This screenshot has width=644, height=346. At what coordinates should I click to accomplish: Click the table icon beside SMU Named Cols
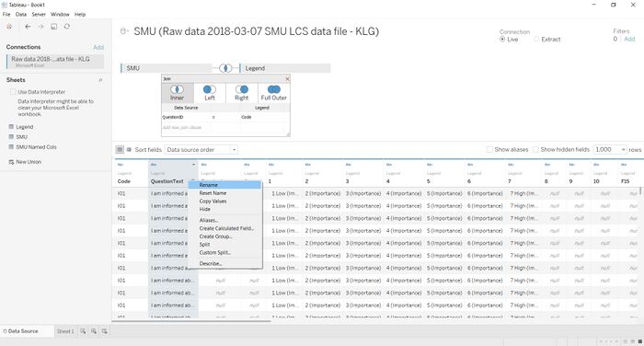[x=11, y=146]
